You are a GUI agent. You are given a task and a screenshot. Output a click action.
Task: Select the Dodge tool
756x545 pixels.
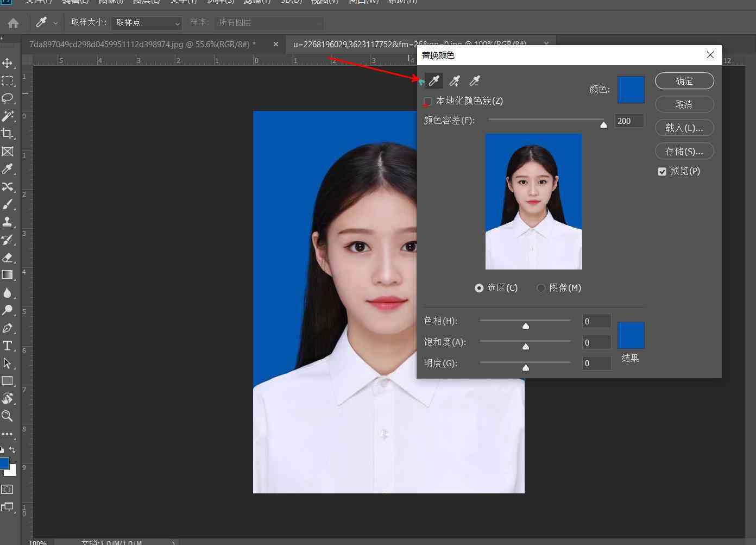click(x=8, y=310)
